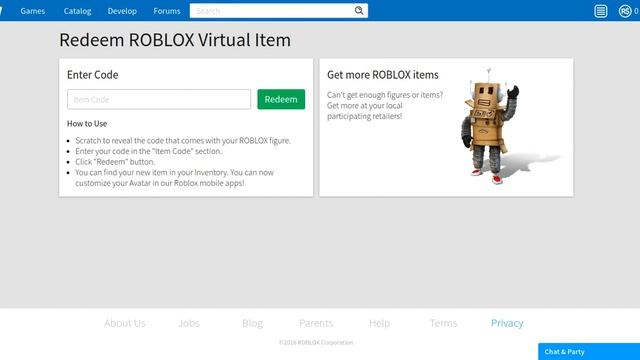Open the Robux balance icon
The height and width of the screenshot is (360, 640).
(625, 11)
